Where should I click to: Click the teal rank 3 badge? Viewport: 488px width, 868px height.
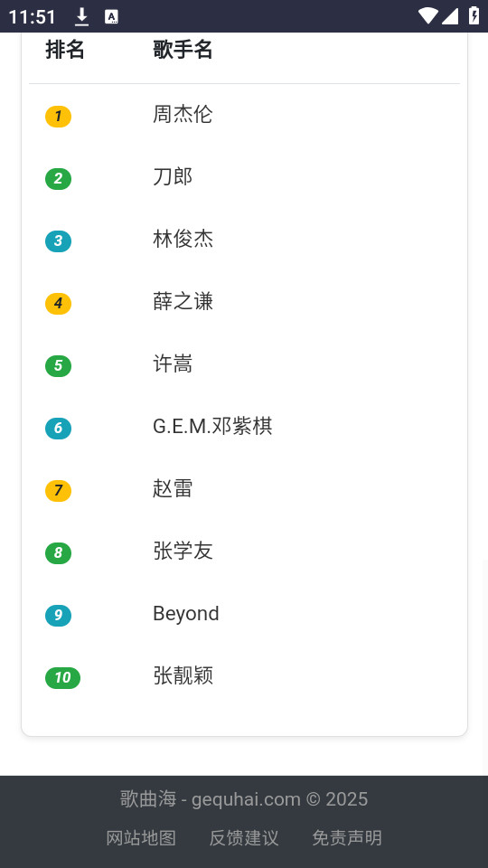[58, 241]
